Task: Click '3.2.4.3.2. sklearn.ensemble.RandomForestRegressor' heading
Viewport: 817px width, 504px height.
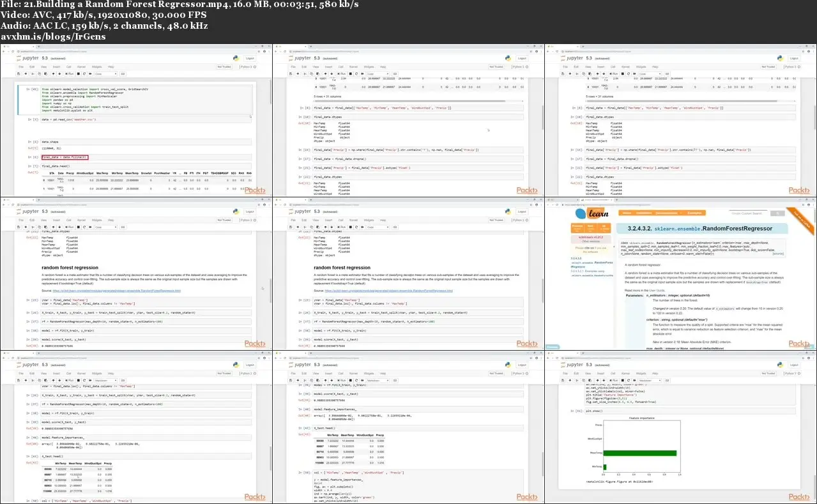Action: pyautogui.click(x=700, y=229)
